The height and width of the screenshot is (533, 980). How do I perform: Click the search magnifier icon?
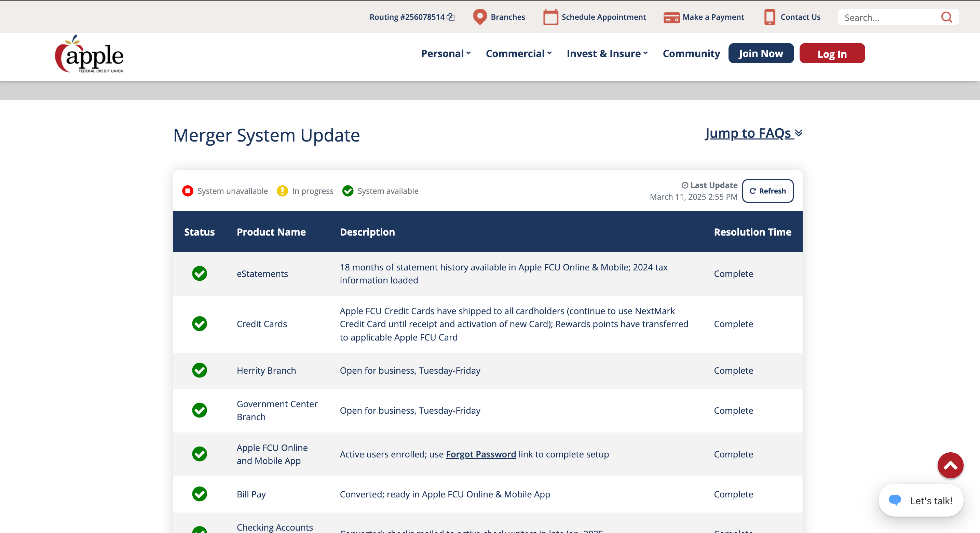click(x=947, y=17)
